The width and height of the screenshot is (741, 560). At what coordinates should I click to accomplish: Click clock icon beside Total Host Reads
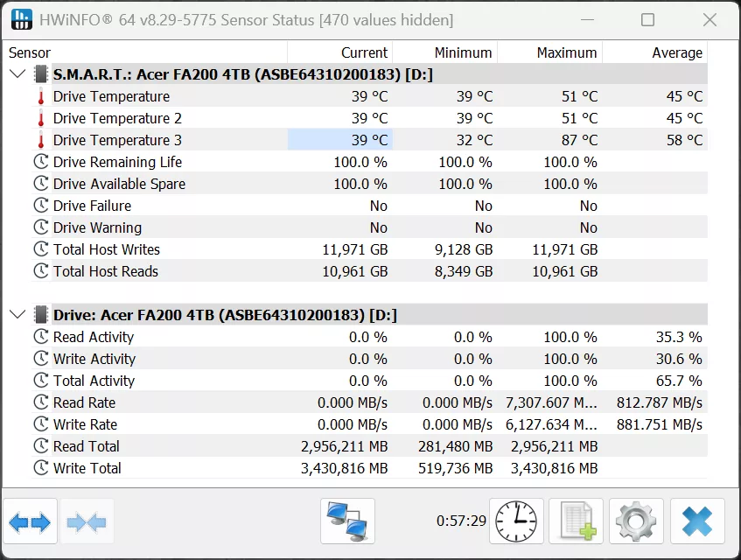[41, 270]
